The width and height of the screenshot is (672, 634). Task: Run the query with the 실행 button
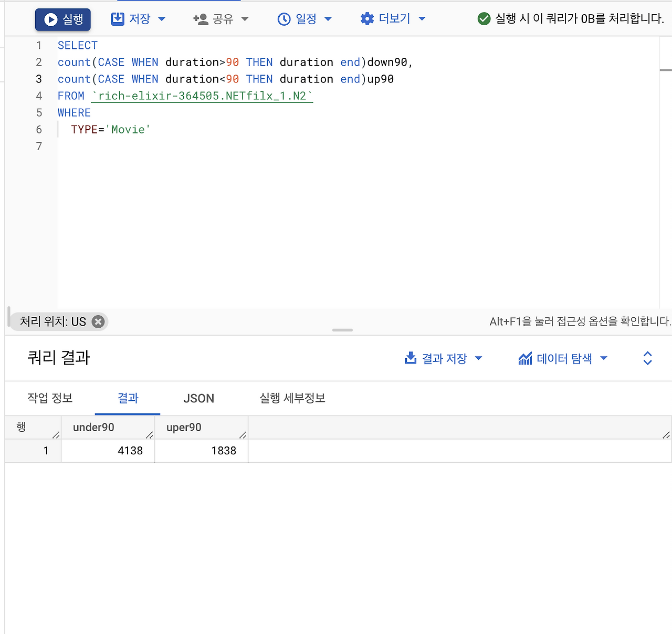[x=63, y=19]
